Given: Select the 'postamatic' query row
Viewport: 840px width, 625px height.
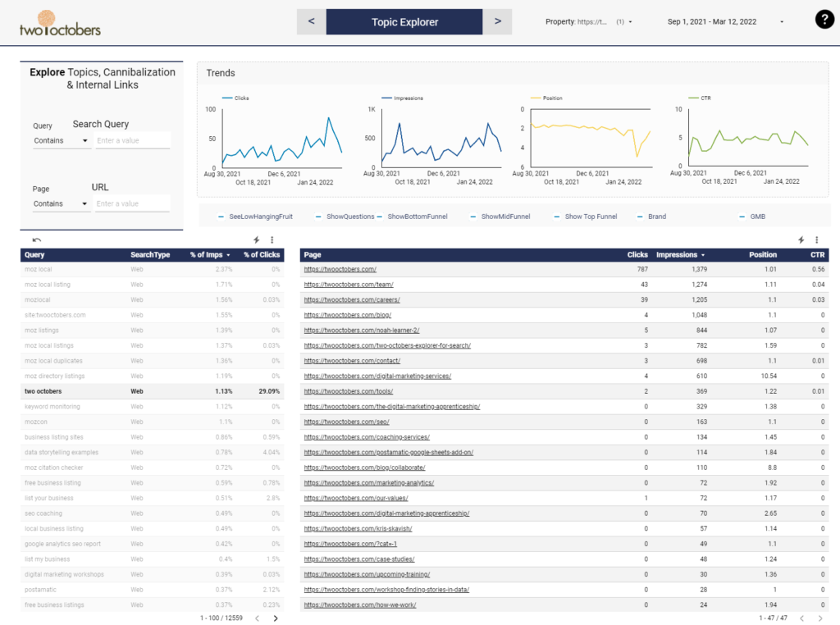Looking at the screenshot, I should point(152,590).
